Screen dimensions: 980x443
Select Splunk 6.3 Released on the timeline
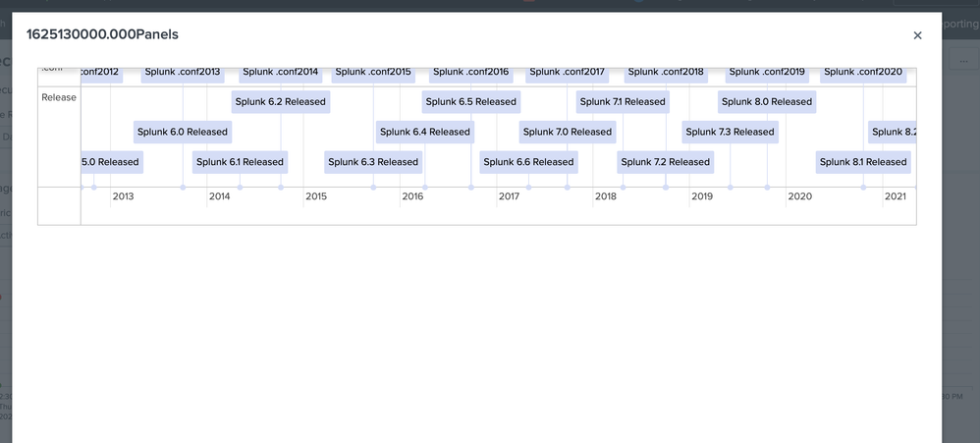pyautogui.click(x=373, y=162)
